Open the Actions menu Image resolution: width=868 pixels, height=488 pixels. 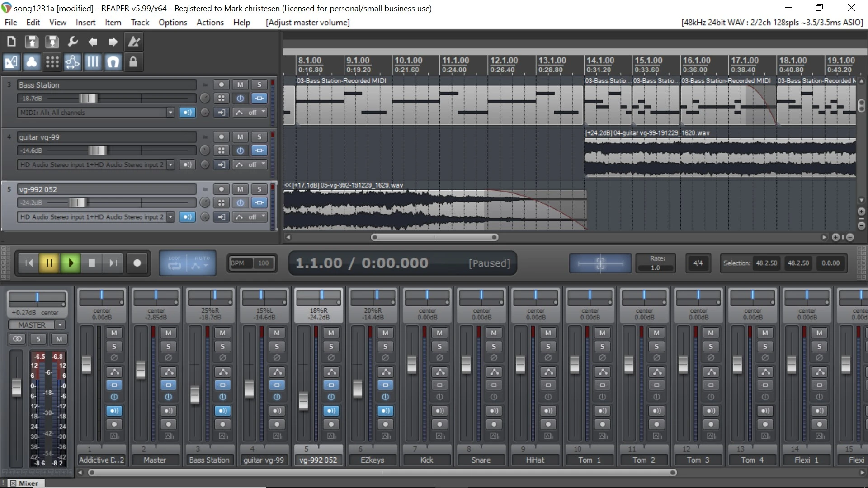pyautogui.click(x=210, y=23)
